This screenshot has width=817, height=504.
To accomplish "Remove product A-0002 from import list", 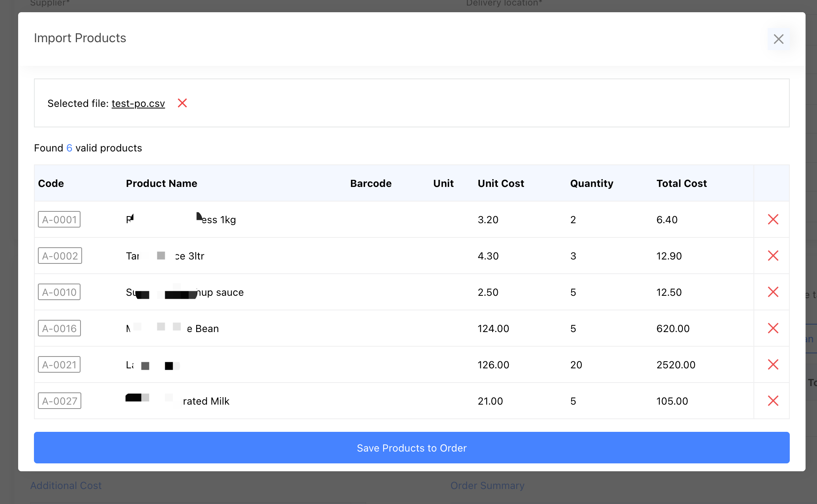I will (773, 256).
